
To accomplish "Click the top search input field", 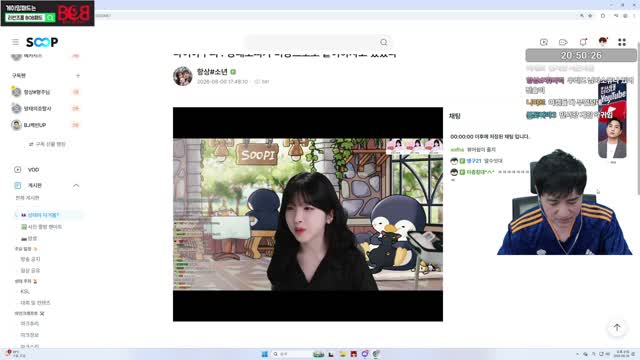I will (x=312, y=42).
